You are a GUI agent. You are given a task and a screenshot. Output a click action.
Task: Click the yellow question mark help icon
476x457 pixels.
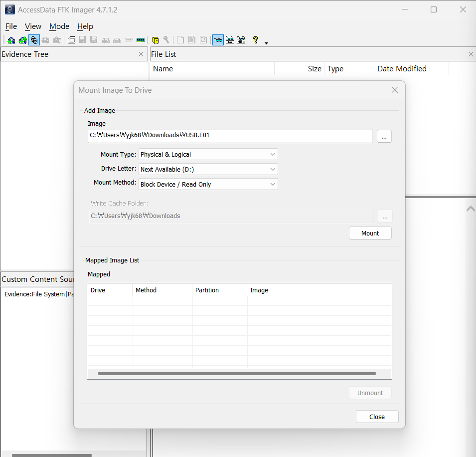[256, 40]
